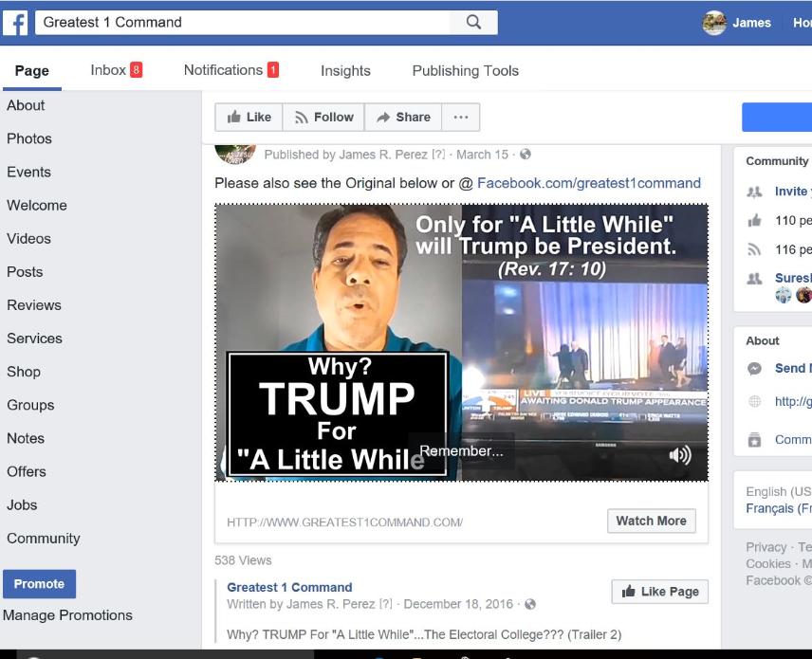The image size is (812, 659).
Task: Click the page profile picture beside the post header
Action: pos(235,154)
